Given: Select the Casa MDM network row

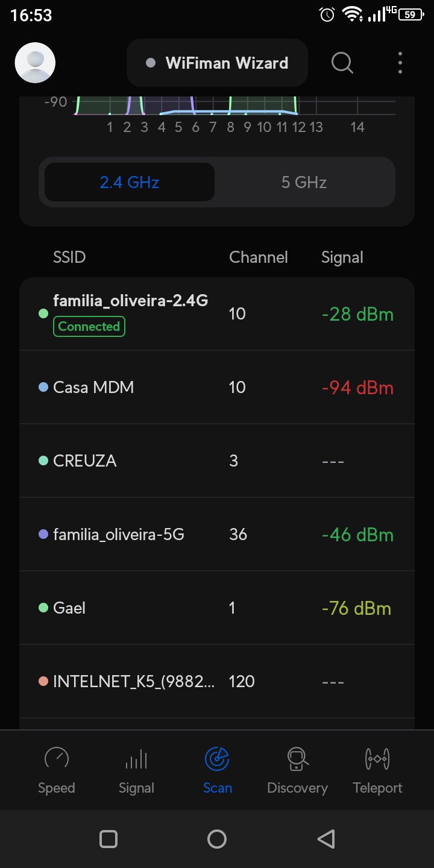Looking at the screenshot, I should [217, 387].
